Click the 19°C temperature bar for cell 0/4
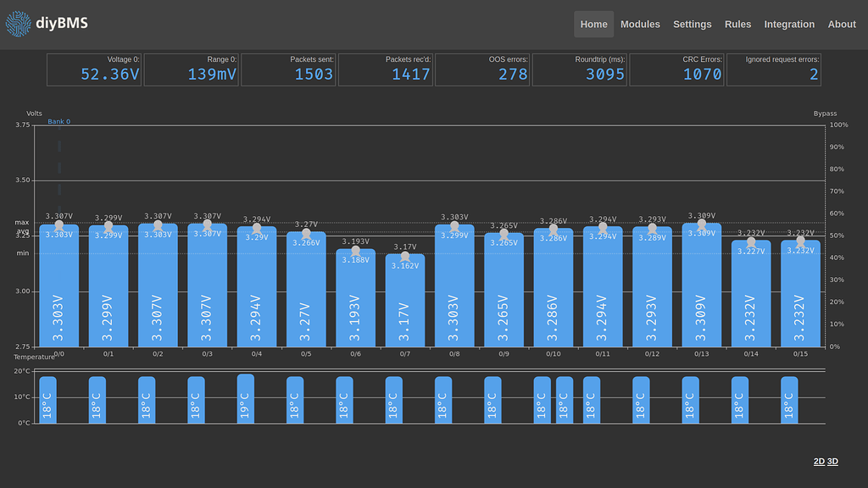This screenshot has height=488, width=868. coord(246,398)
